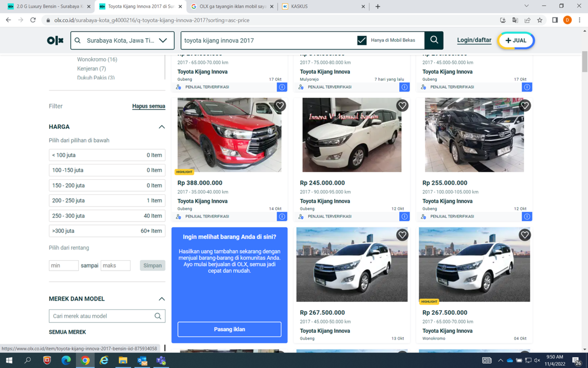Open black Innova Rp 255.000.000 thumbnail
Viewport: 588px width, 368px height.
(475, 135)
